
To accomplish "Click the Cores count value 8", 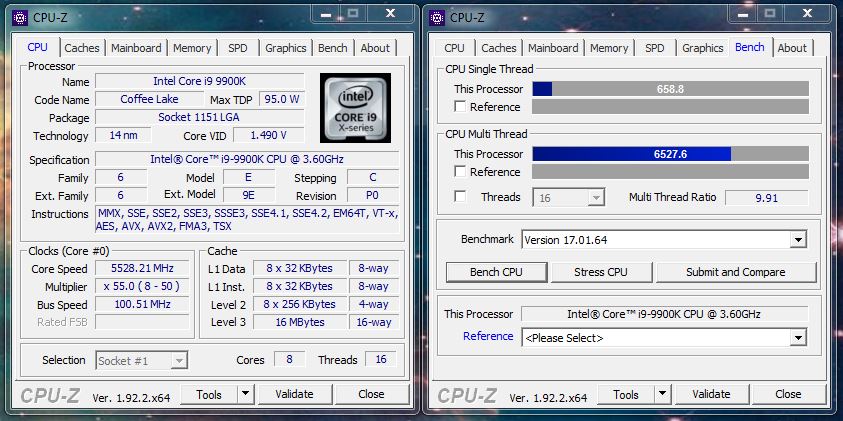I will click(x=289, y=359).
